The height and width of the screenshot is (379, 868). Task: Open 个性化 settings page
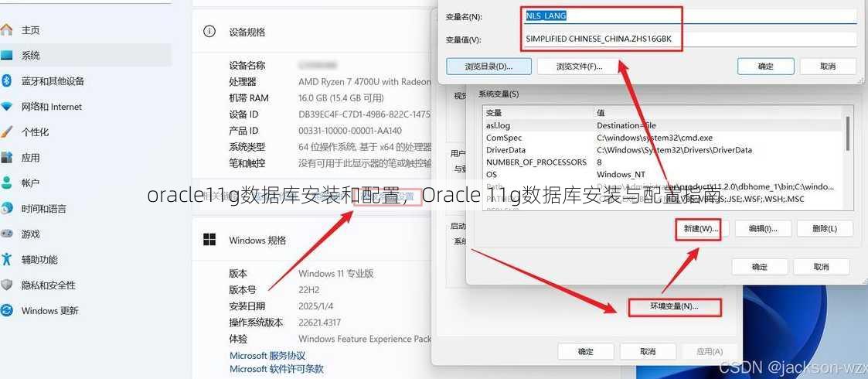(x=35, y=131)
